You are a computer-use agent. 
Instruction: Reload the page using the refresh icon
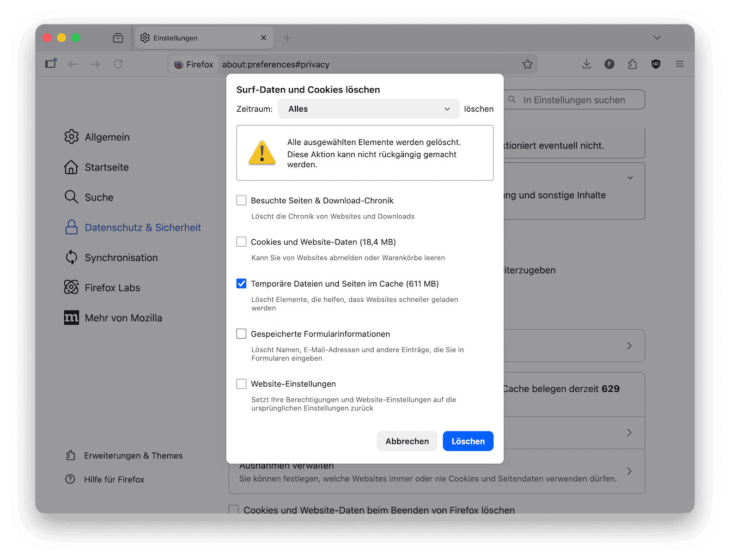[x=118, y=64]
